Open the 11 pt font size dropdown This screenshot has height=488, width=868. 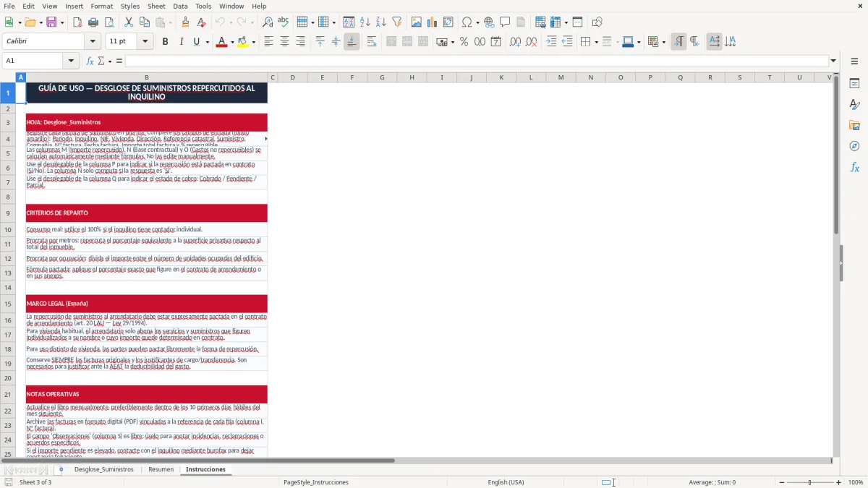145,42
